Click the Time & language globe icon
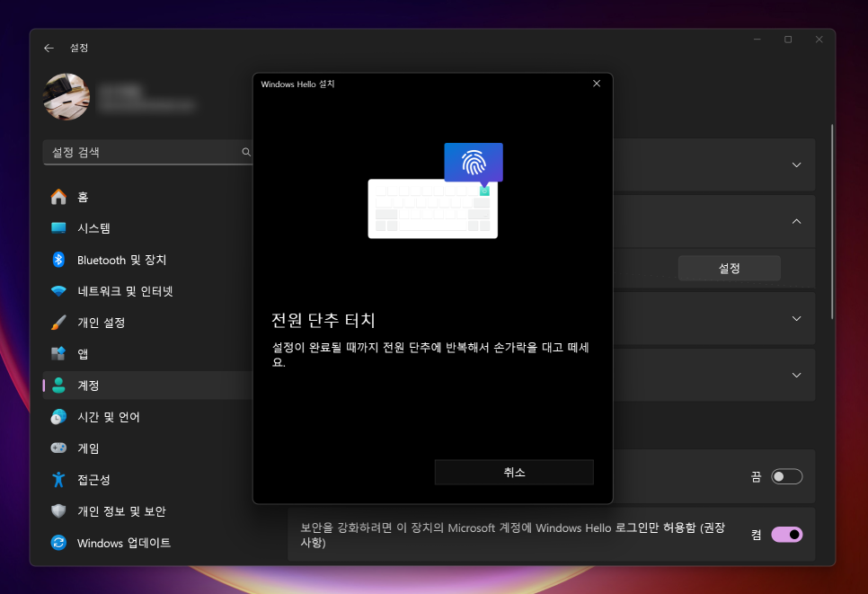This screenshot has height=594, width=868. [x=58, y=416]
